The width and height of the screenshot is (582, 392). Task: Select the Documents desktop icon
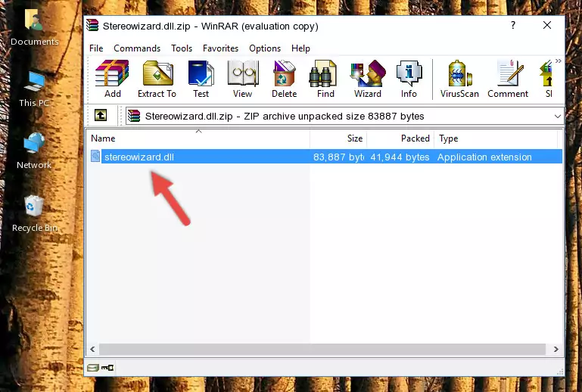[34, 26]
